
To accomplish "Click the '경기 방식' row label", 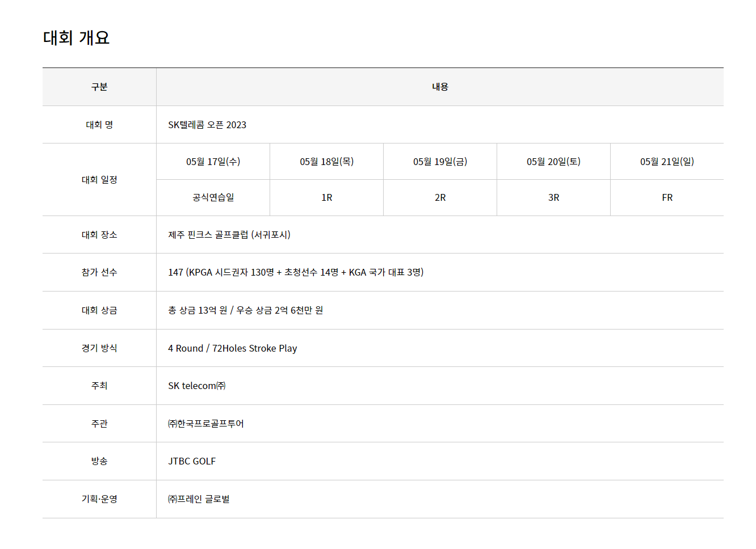I will click(99, 348).
